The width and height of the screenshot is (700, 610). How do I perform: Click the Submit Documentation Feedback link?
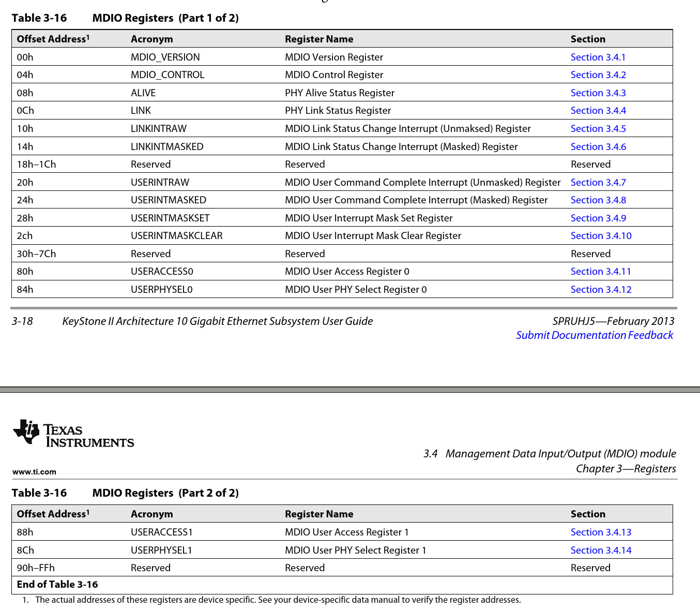pyautogui.click(x=594, y=335)
